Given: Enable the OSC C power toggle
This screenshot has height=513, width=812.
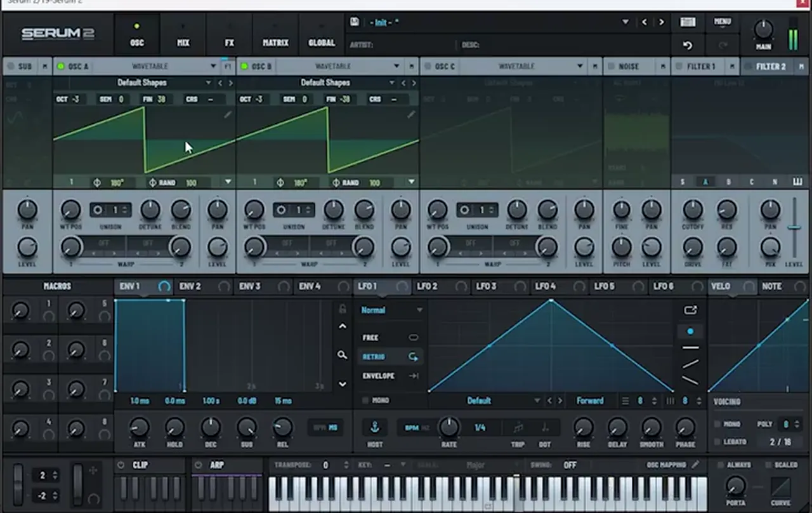Looking at the screenshot, I should point(428,66).
